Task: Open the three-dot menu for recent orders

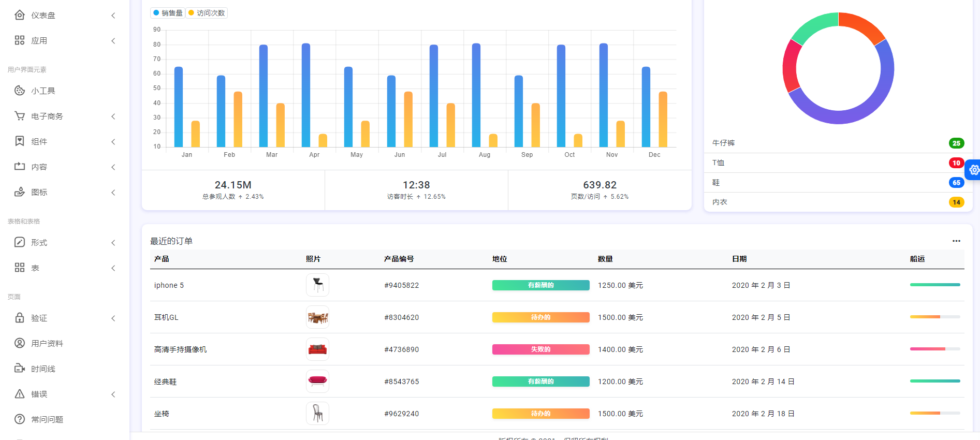Action: point(956,241)
